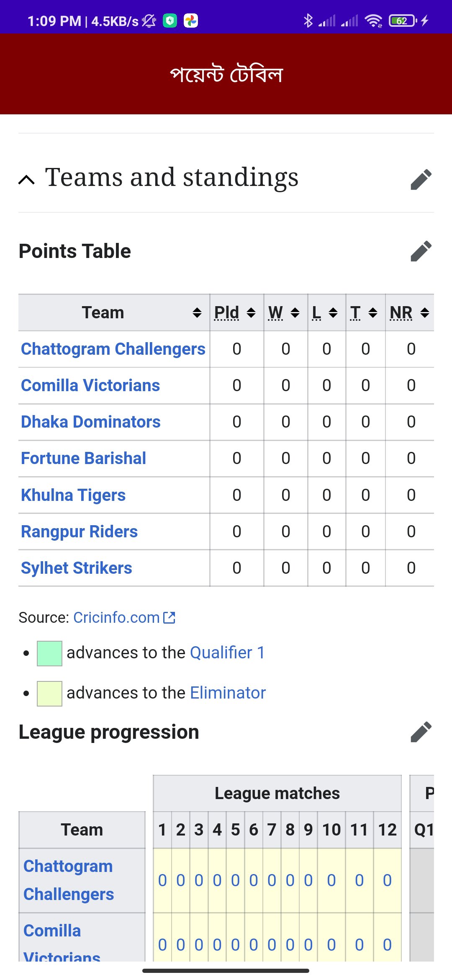Image resolution: width=452 pixels, height=980 pixels.
Task: Tap the Wi-Fi status icon
Action: pyautogui.click(x=373, y=21)
